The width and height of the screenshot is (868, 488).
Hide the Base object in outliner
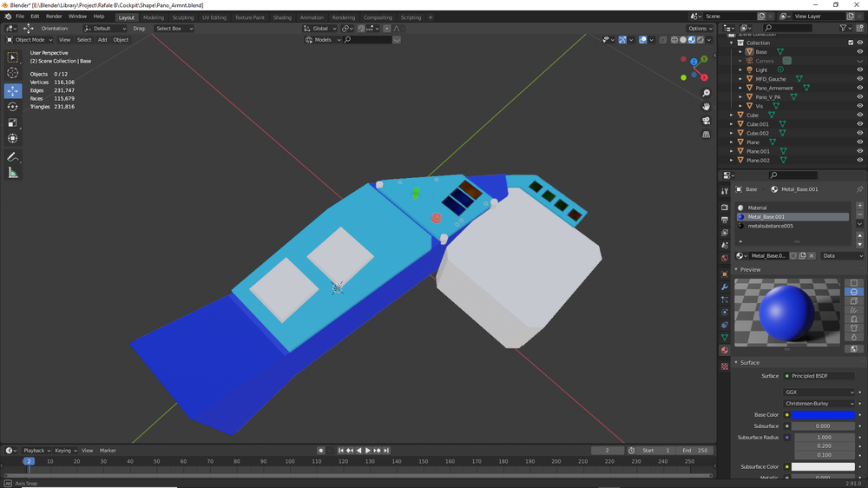tap(860, 52)
